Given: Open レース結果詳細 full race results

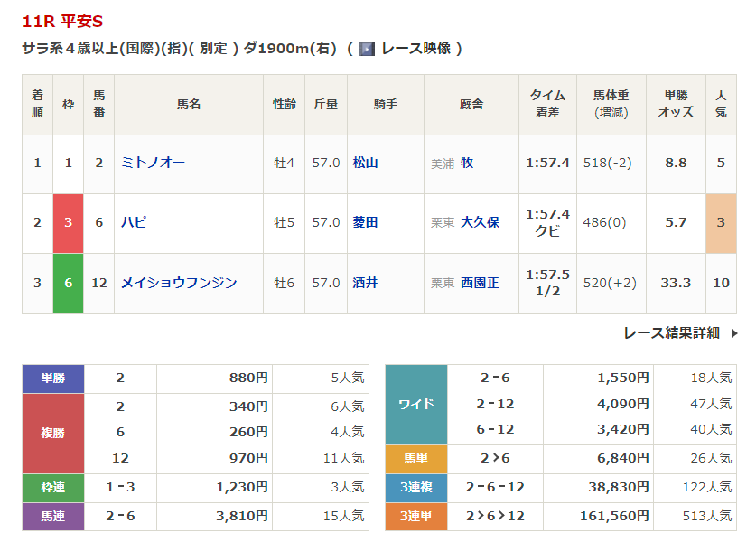Looking at the screenshot, I should pyautogui.click(x=671, y=333).
